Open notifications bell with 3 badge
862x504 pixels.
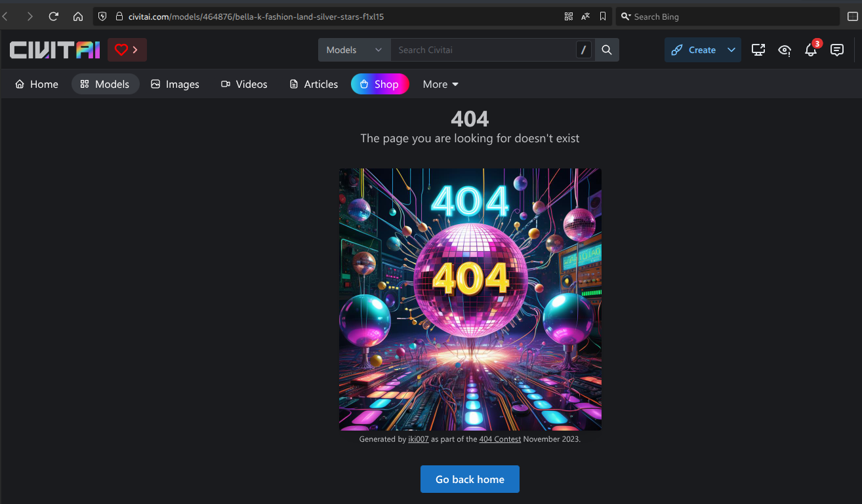click(x=811, y=50)
